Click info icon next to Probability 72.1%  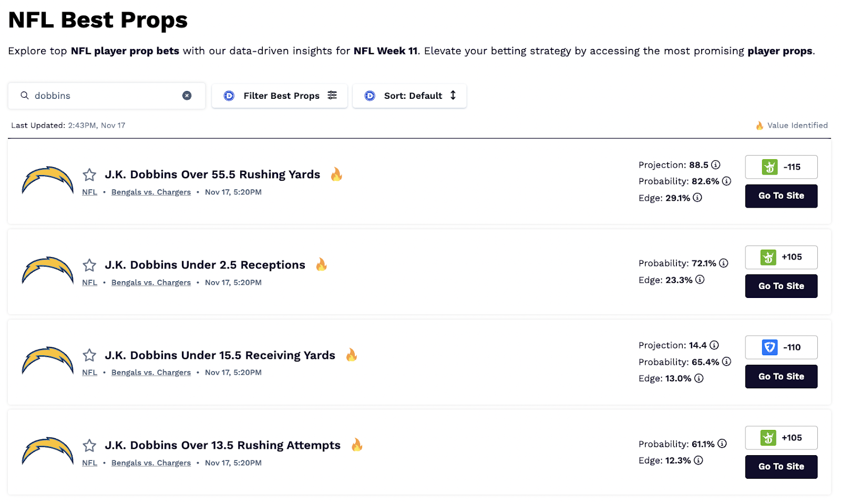(723, 263)
